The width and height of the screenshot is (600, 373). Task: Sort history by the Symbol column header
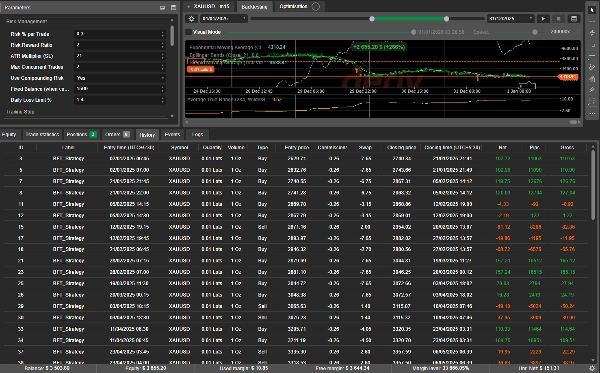coord(179,147)
